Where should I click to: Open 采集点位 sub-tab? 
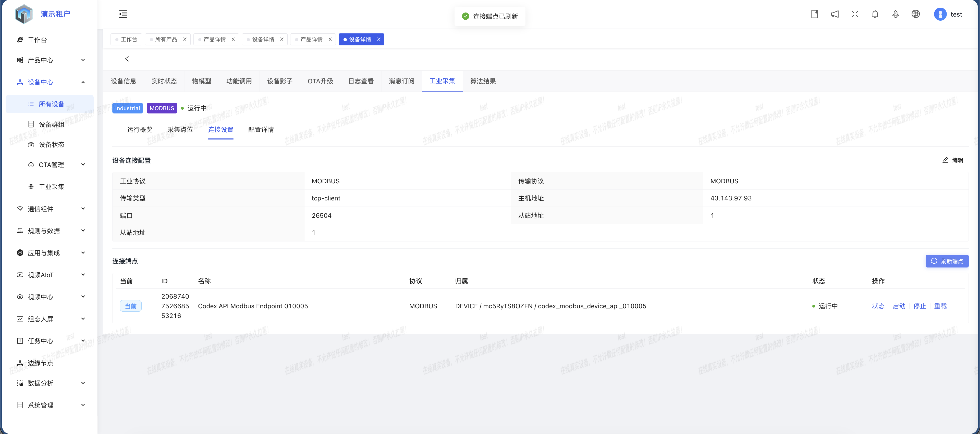180,130
